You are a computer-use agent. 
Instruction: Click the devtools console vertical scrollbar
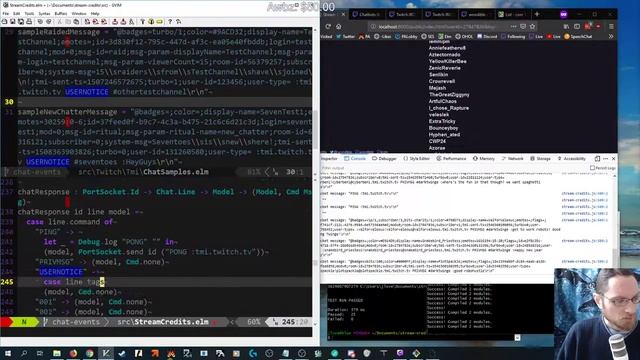point(615,224)
